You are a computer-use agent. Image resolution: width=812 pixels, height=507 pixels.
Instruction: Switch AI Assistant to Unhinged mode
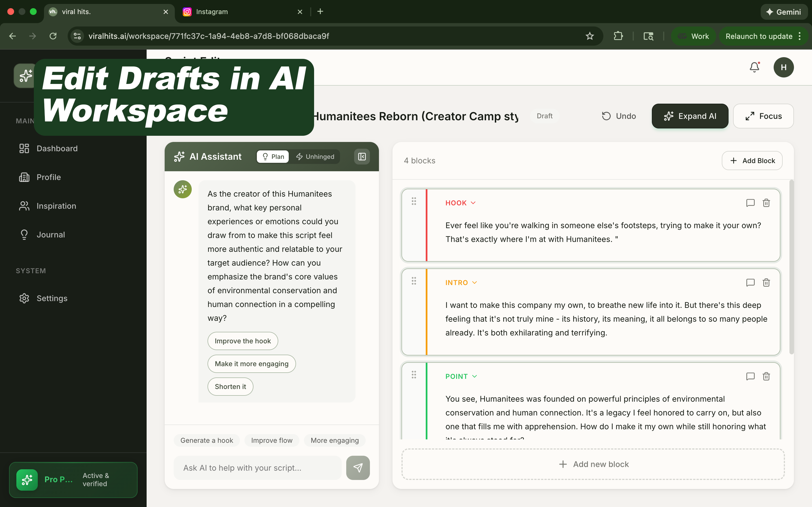[315, 157]
